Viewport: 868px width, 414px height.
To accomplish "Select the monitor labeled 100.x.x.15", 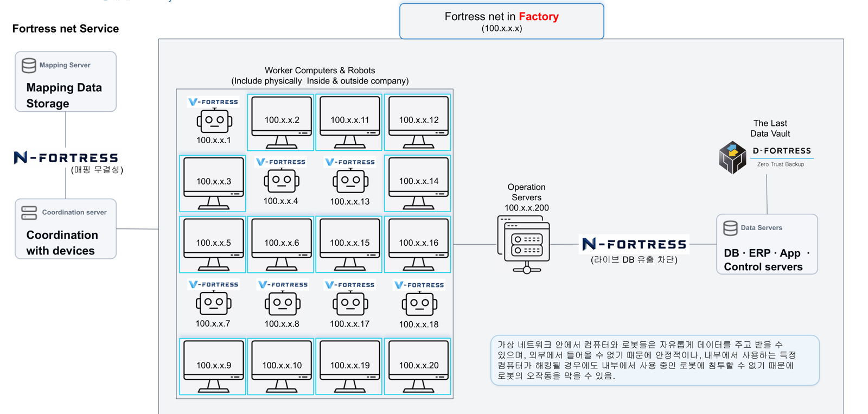I will coord(350,245).
